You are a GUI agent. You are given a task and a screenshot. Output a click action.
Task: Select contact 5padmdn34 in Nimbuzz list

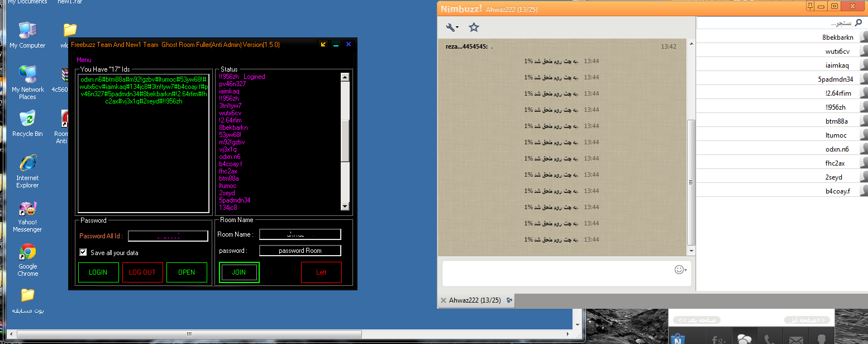click(782, 79)
